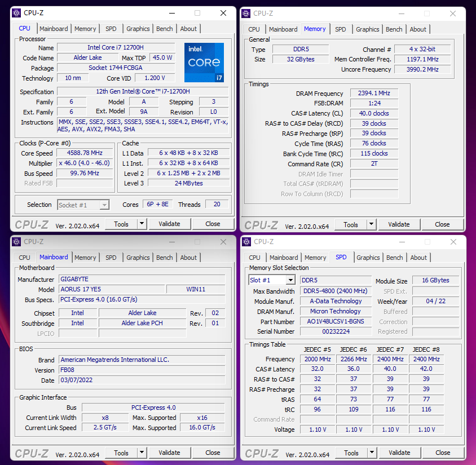Click JEDEC #5 frequency 2000 MHz cell

[x=318, y=359]
